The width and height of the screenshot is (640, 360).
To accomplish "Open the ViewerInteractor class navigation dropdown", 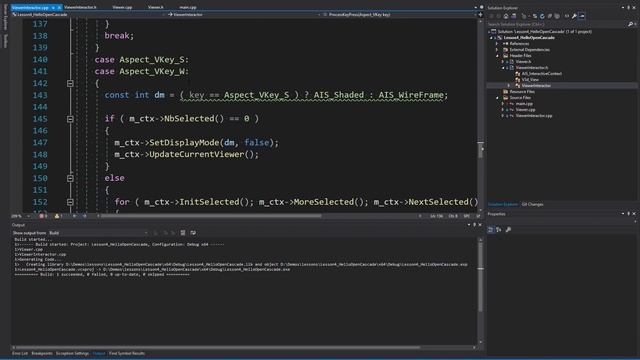I will (244, 15).
